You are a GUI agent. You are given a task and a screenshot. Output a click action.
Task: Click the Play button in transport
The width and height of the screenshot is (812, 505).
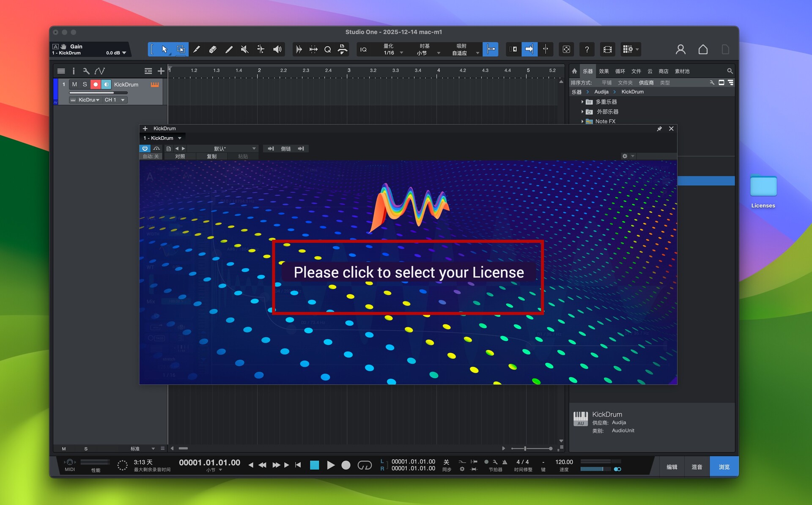pos(331,465)
